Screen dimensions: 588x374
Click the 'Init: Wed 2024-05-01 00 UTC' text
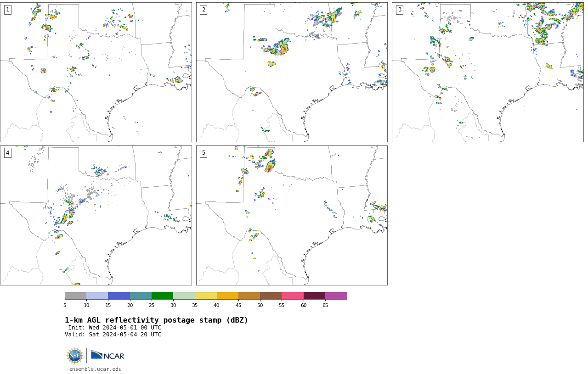point(115,328)
